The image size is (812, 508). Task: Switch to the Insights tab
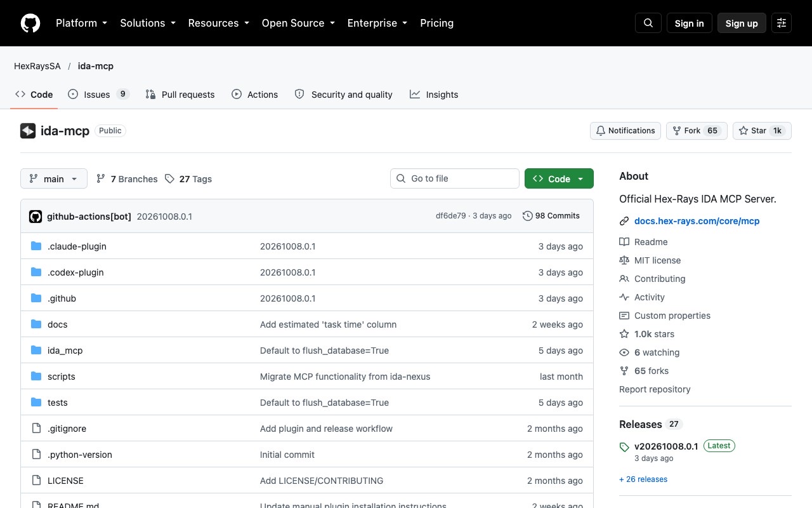pos(434,95)
